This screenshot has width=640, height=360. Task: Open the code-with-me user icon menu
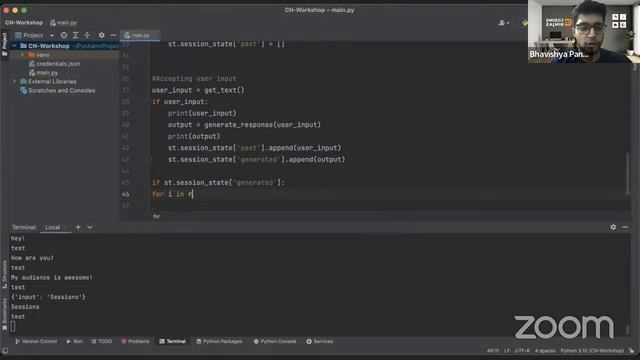pyautogui.click(x=503, y=23)
